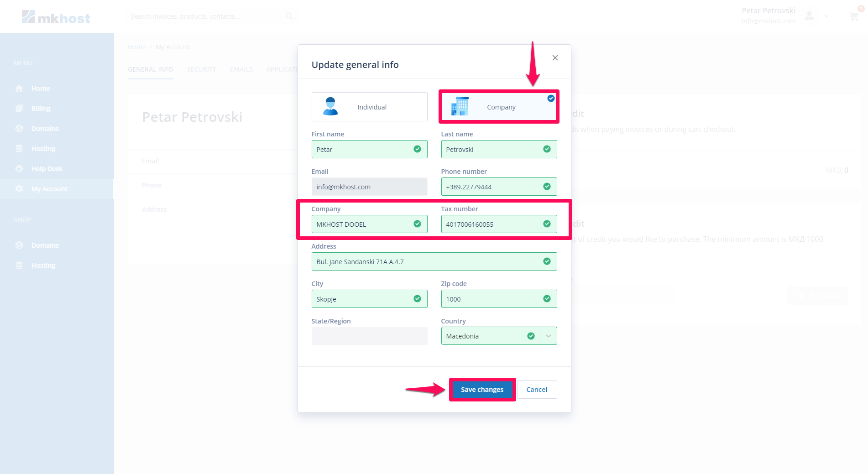Image resolution: width=868 pixels, height=474 pixels.
Task: Click the search magnifier icon
Action: coord(289,16)
